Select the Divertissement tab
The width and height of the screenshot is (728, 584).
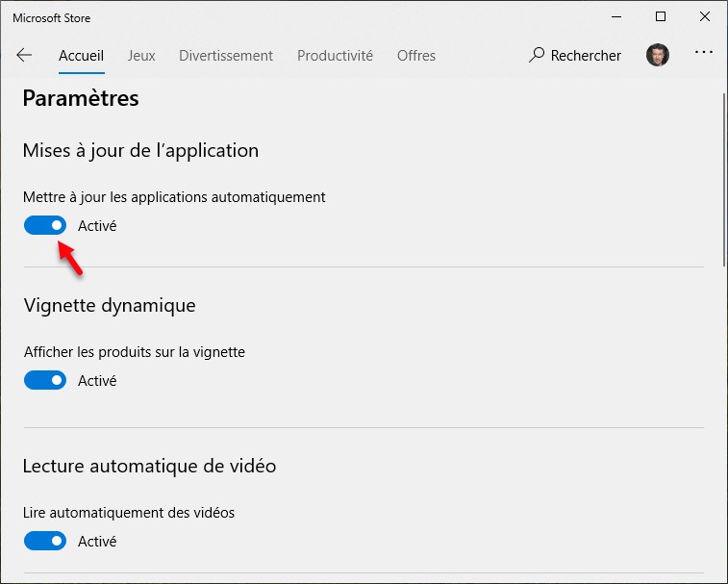pyautogui.click(x=226, y=56)
